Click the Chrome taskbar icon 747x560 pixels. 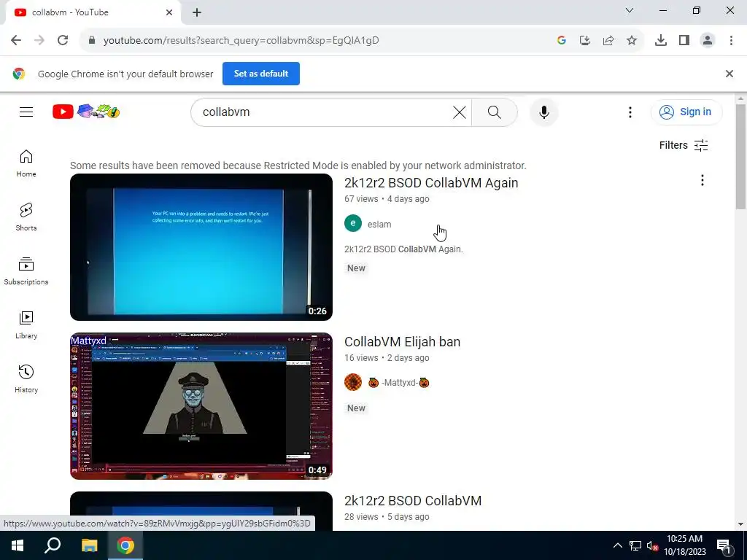pyautogui.click(x=125, y=545)
